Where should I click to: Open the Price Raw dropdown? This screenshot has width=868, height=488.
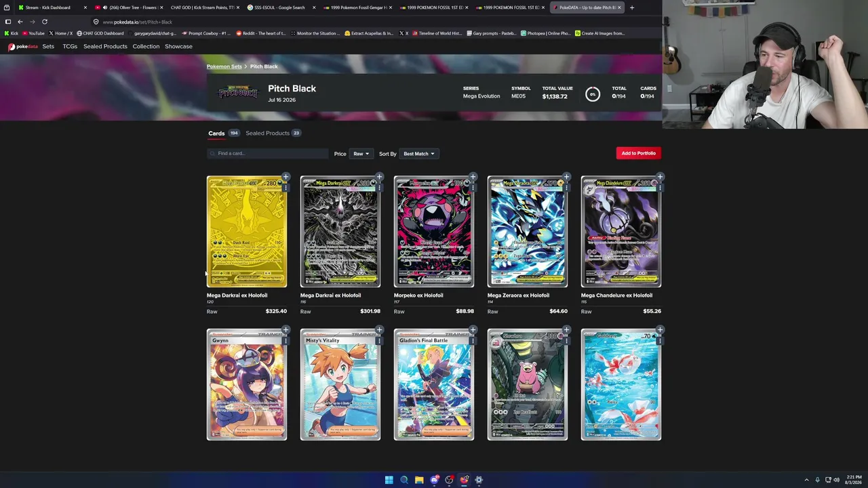pyautogui.click(x=361, y=154)
